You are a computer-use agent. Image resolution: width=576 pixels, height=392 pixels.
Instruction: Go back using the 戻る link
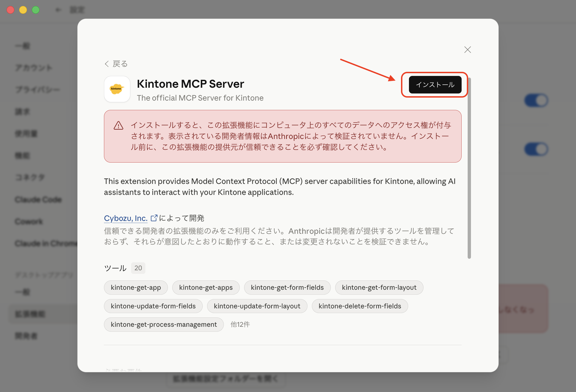116,64
